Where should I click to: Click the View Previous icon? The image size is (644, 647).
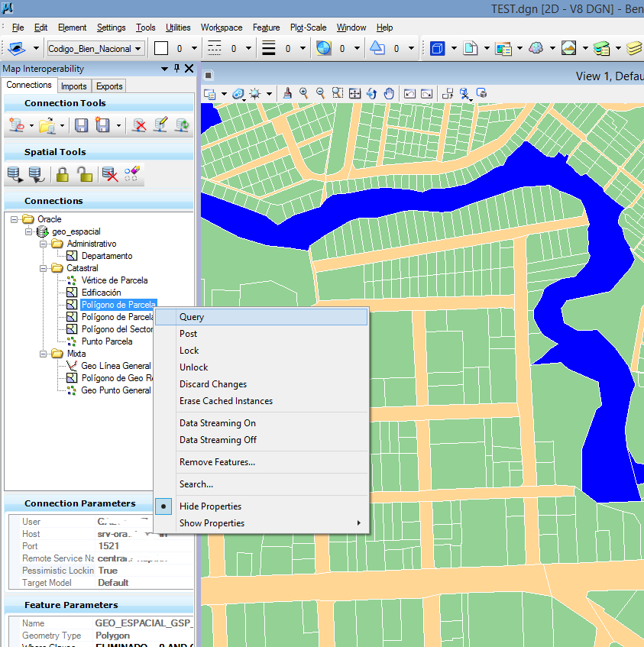tap(409, 94)
